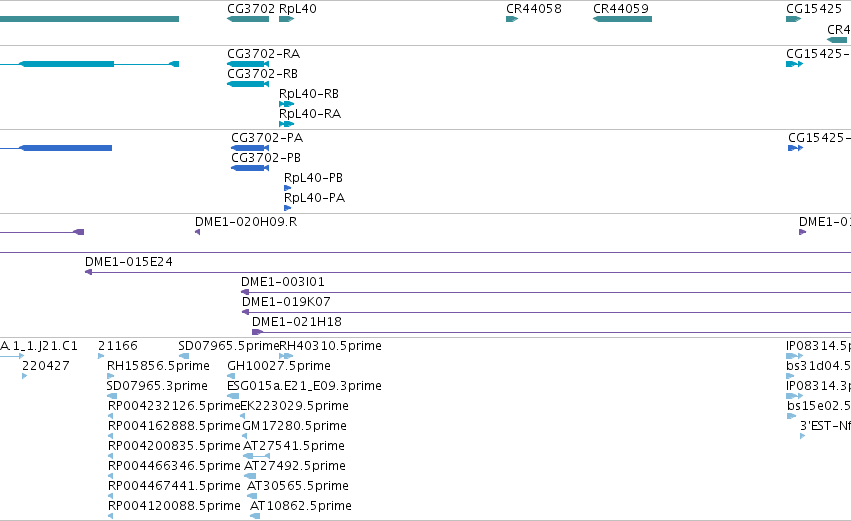The width and height of the screenshot is (851, 521).
Task: Select the GH10027.5prime EST
Action: pos(231,377)
